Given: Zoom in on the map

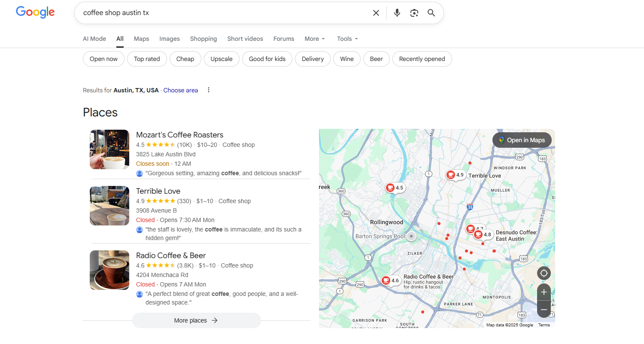Looking at the screenshot, I should [544, 292].
